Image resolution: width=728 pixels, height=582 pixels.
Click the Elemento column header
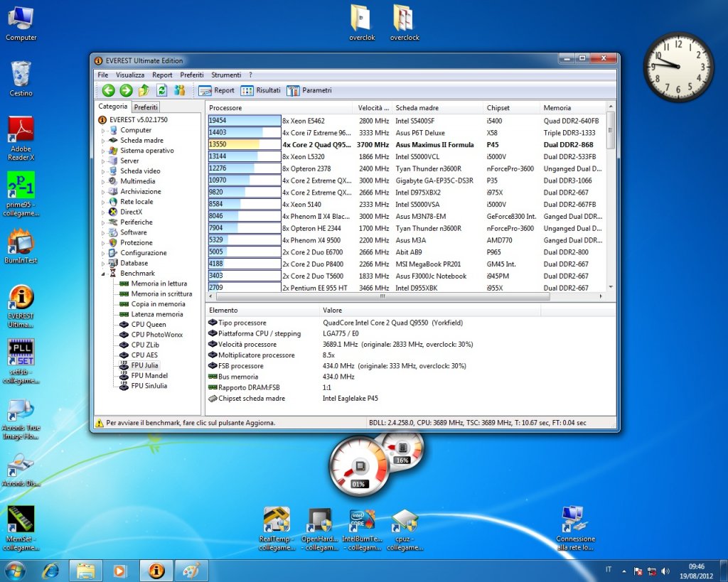click(263, 310)
